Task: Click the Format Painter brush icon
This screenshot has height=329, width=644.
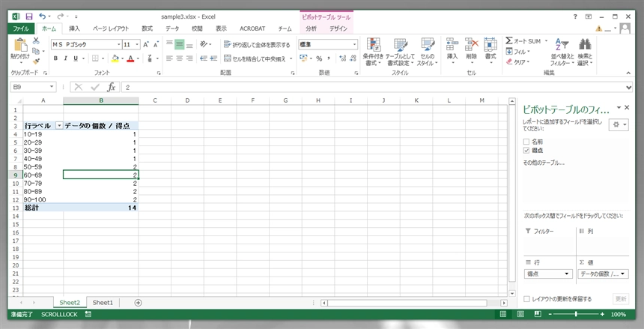Action: (x=36, y=61)
